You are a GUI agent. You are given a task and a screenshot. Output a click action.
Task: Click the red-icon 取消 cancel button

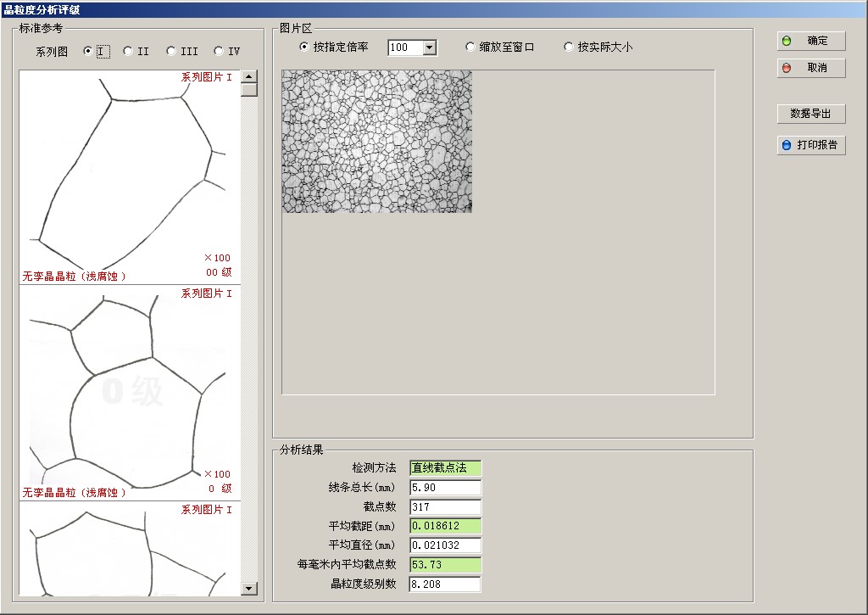[810, 68]
